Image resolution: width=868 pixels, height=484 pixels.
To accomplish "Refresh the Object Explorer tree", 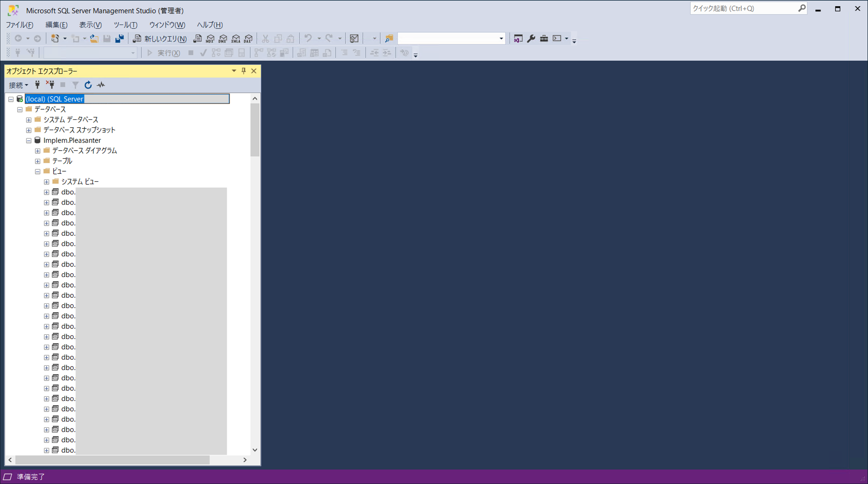I will [x=88, y=85].
